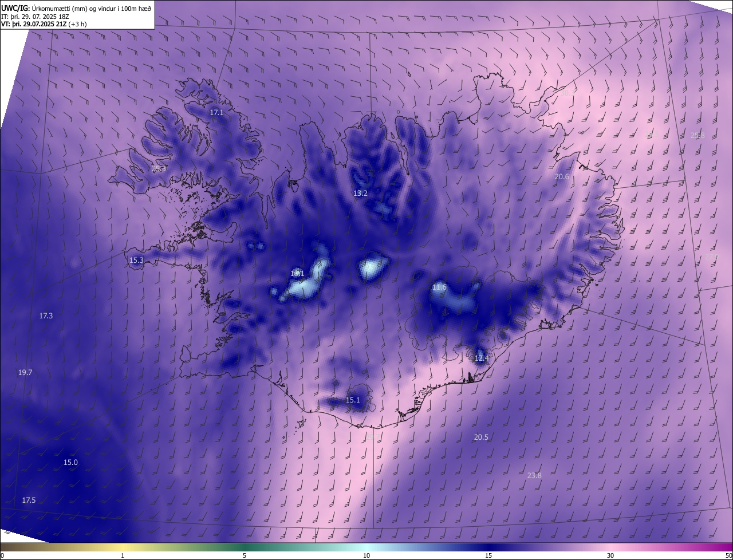Viewport: 733px width, 560px height.
Task: Click the color scale tick labeled 1
Action: (123, 555)
